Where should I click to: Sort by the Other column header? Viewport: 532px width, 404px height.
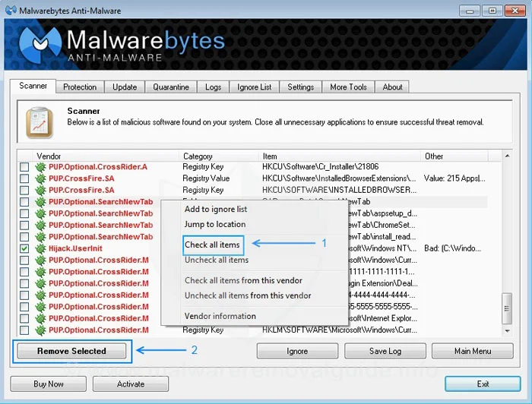pyautogui.click(x=454, y=156)
